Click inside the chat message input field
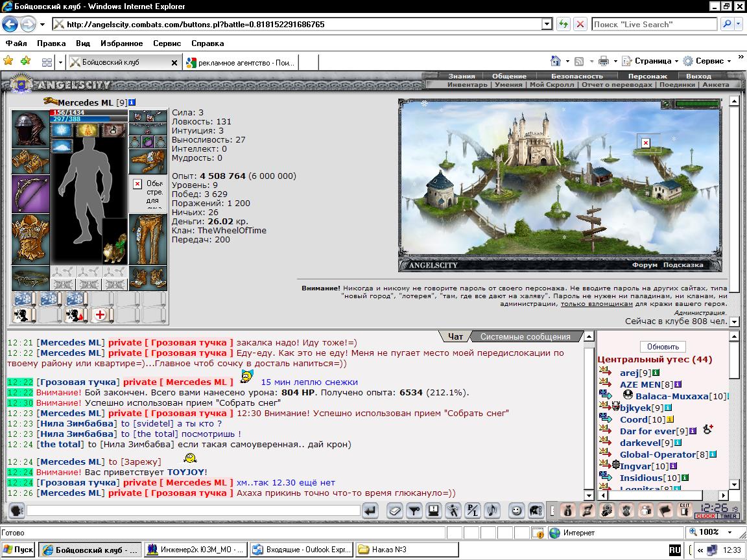The image size is (747, 560). [193, 511]
